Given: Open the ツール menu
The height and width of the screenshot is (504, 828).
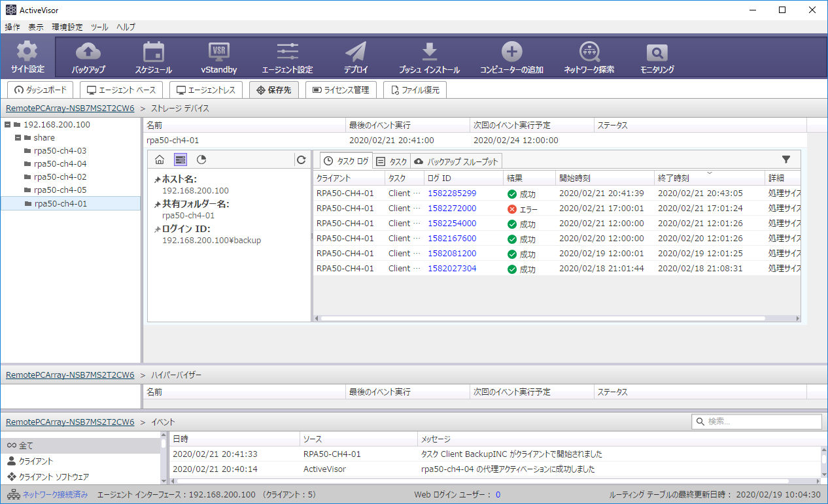Looking at the screenshot, I should click(99, 27).
